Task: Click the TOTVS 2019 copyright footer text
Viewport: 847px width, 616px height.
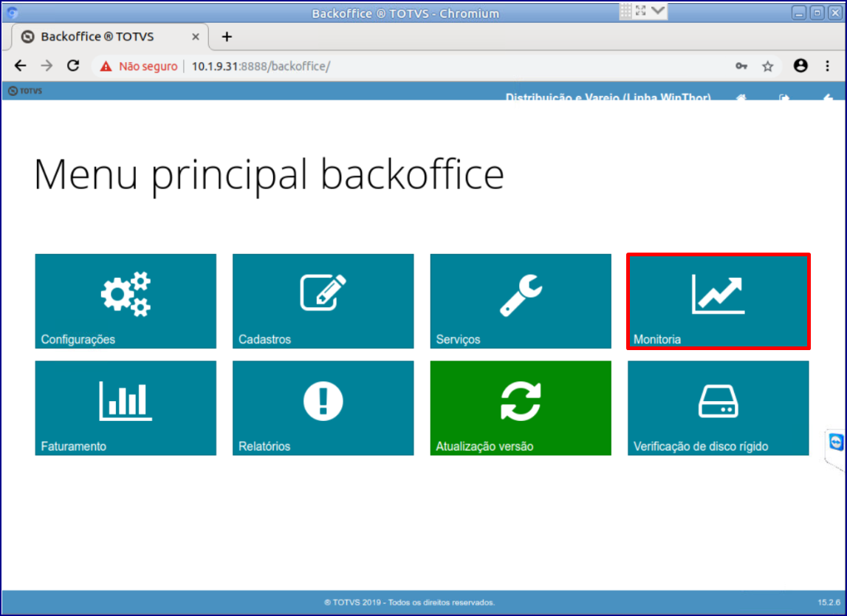Action: pos(409,603)
